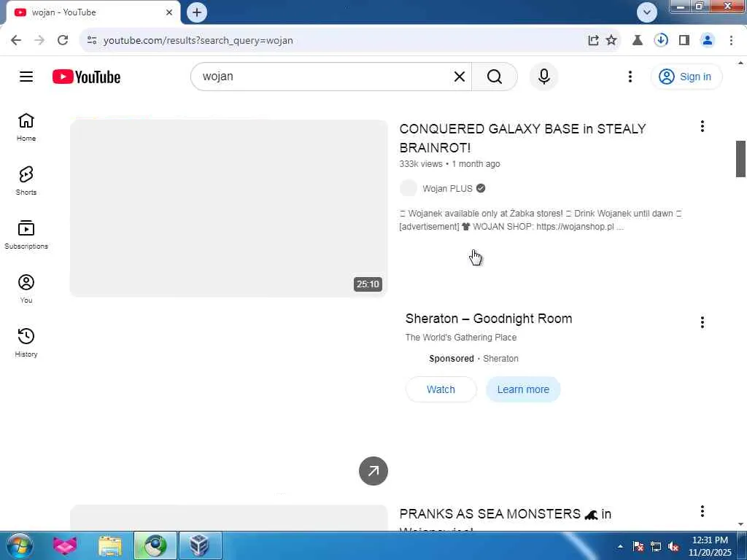
Task: Open options menu for CONQUERED GALAXY BASE video
Action: click(703, 126)
